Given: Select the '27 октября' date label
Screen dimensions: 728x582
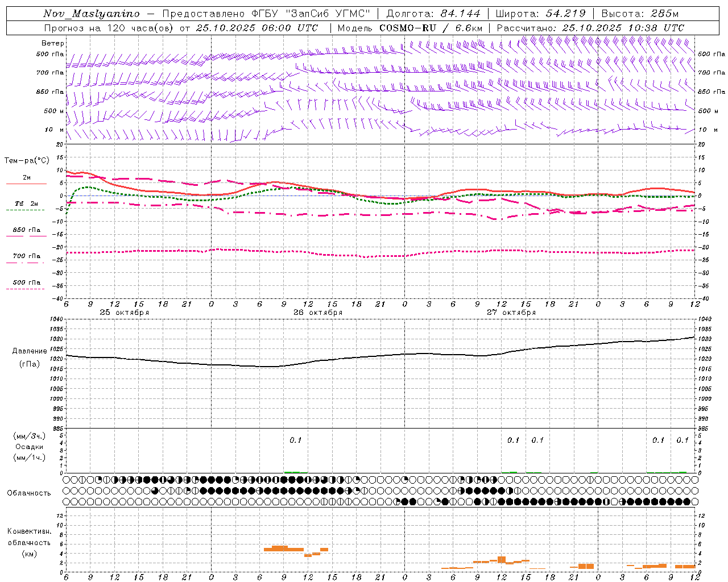Looking at the screenshot, I should click(511, 313).
